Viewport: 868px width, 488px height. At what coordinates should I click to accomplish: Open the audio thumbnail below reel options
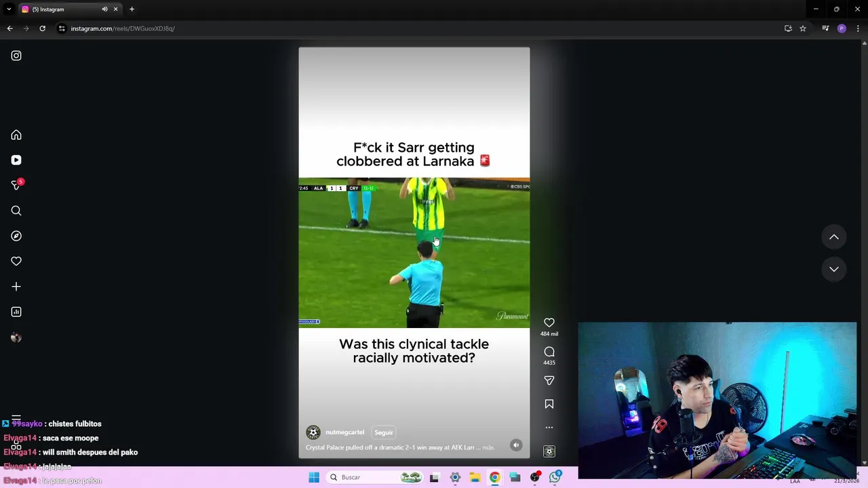click(x=549, y=451)
